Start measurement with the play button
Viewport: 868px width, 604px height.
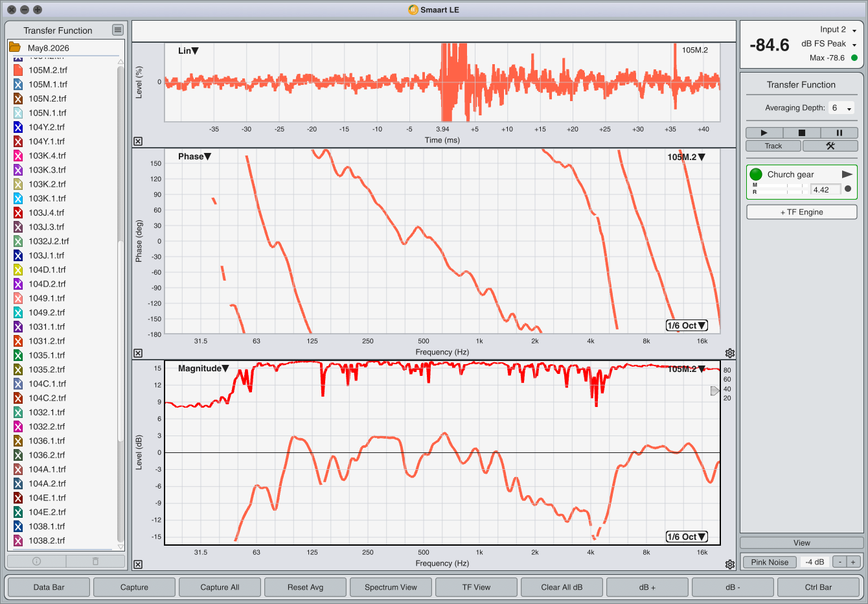(764, 133)
